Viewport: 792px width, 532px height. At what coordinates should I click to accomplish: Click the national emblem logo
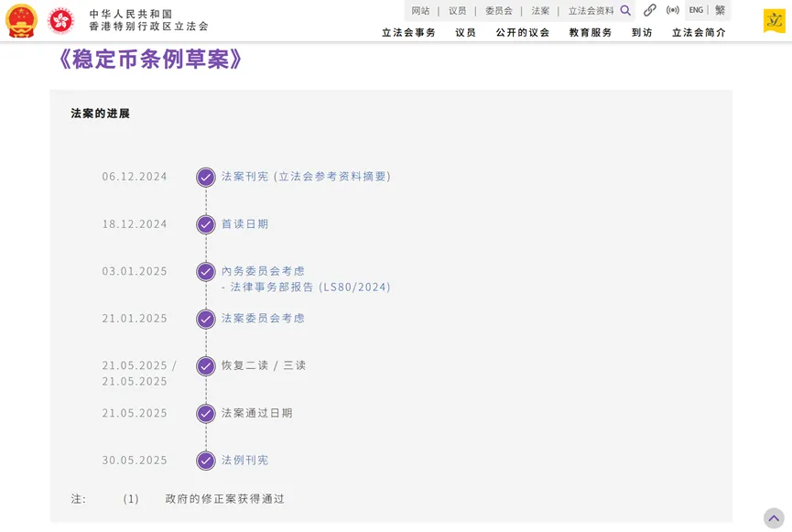pyautogui.click(x=21, y=20)
